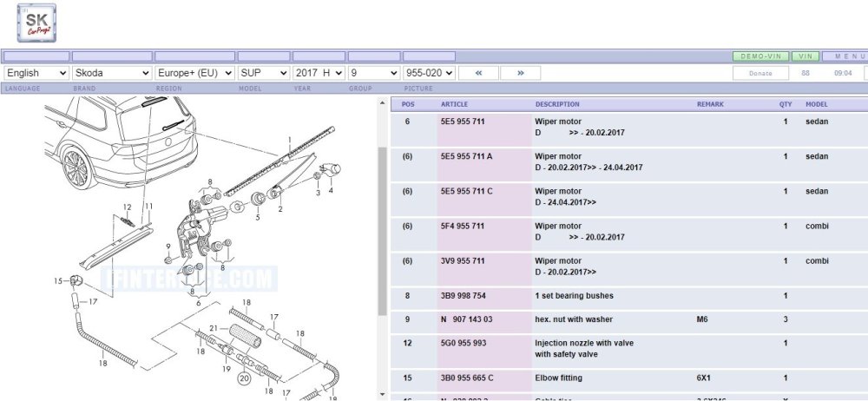This screenshot has width=868, height=401.
Task: Click the SK CarProg2 logo icon
Action: click(x=36, y=23)
